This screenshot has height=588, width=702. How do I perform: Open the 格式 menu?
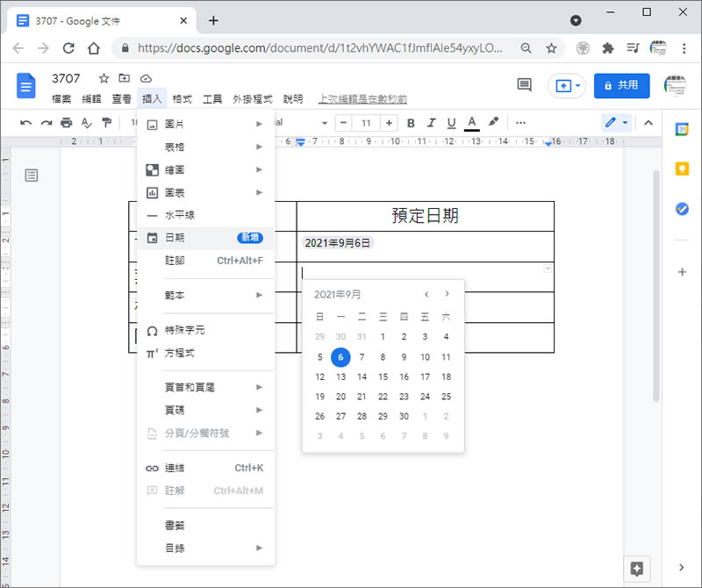pos(183,99)
